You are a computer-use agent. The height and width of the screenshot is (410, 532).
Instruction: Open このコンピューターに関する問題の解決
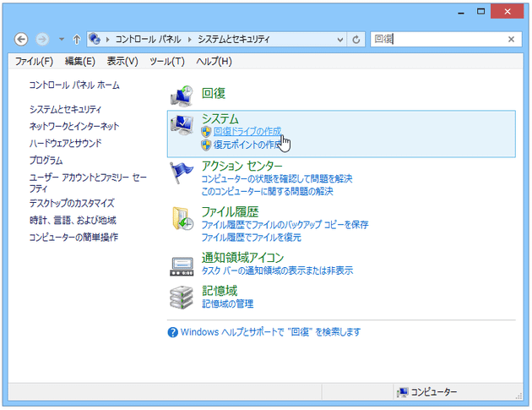(x=268, y=192)
